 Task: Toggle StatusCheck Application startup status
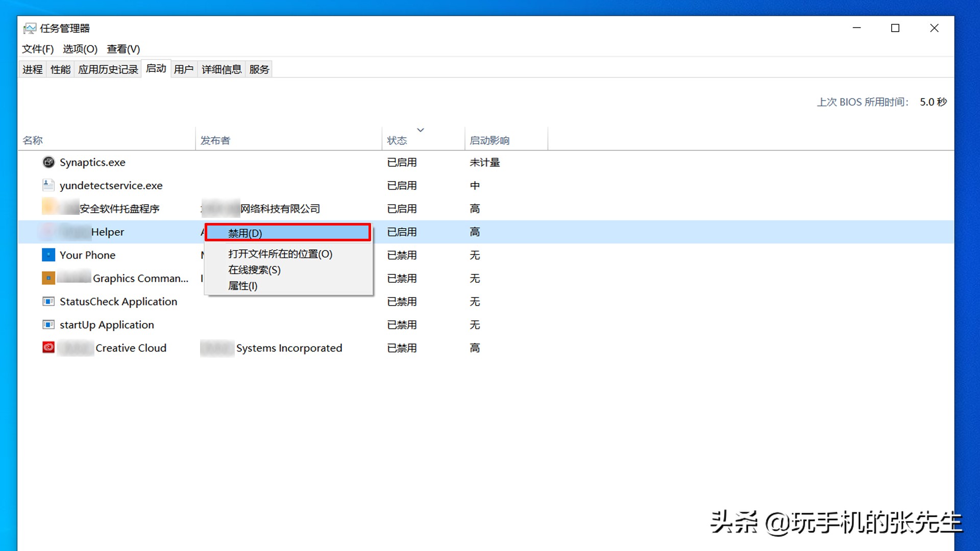pyautogui.click(x=117, y=302)
